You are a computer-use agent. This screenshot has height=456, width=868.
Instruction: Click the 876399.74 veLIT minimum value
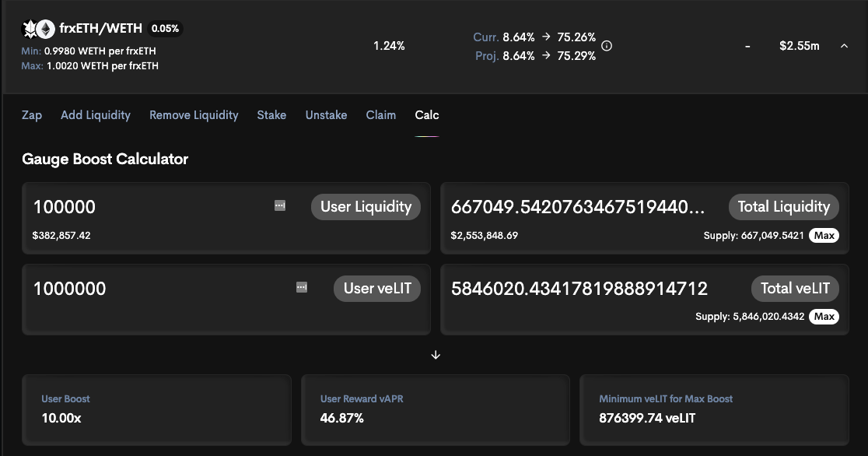(x=647, y=419)
